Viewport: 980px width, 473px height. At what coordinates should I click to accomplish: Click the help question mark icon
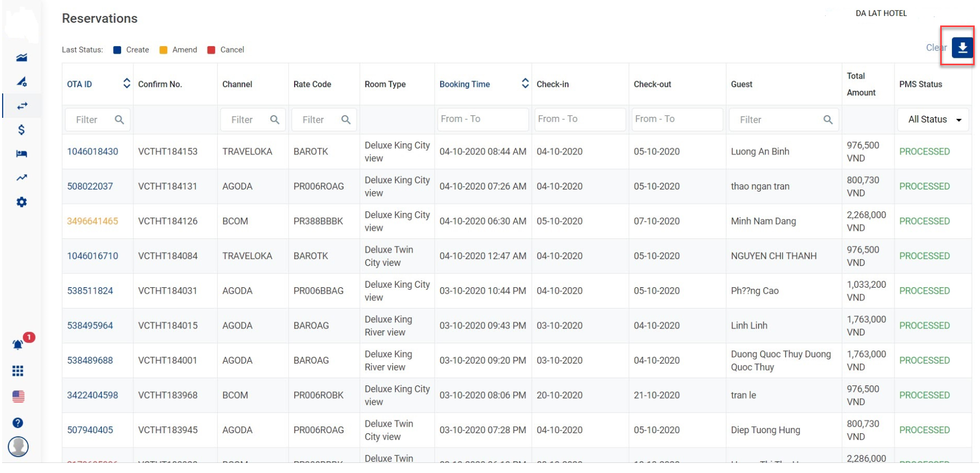18,423
